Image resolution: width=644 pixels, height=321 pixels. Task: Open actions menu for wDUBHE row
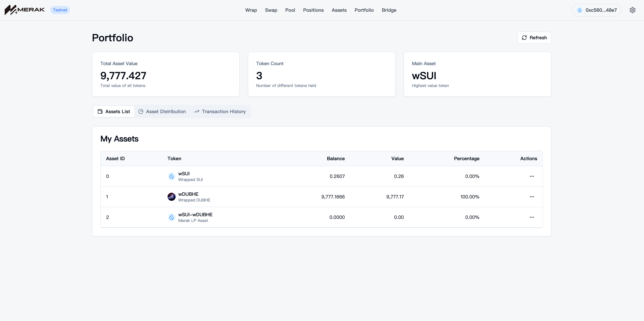click(532, 197)
